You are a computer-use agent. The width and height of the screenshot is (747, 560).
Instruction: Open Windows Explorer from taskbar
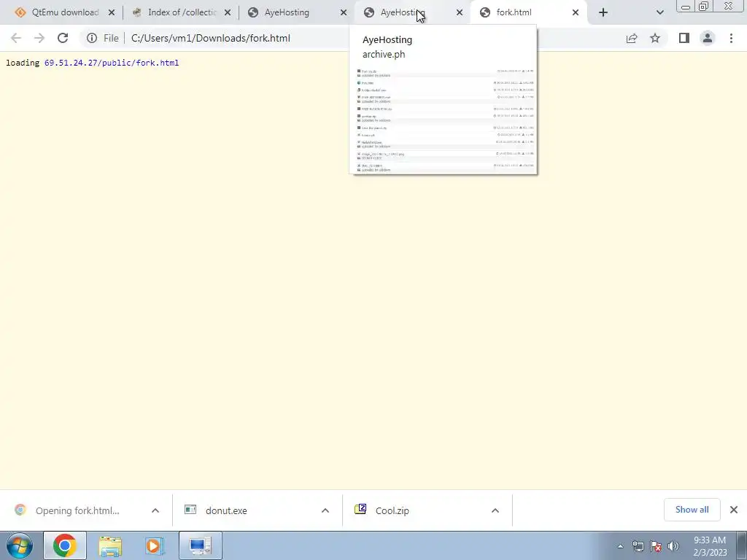tap(110, 545)
